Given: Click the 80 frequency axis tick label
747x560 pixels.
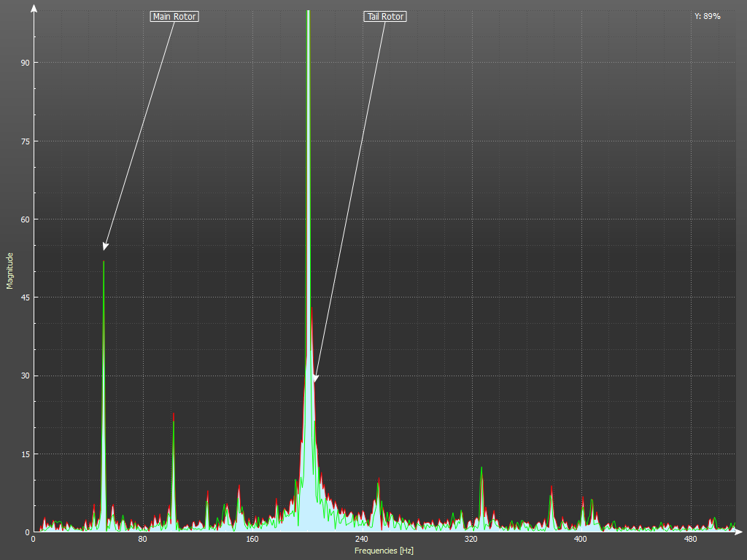Looking at the screenshot, I should (142, 540).
